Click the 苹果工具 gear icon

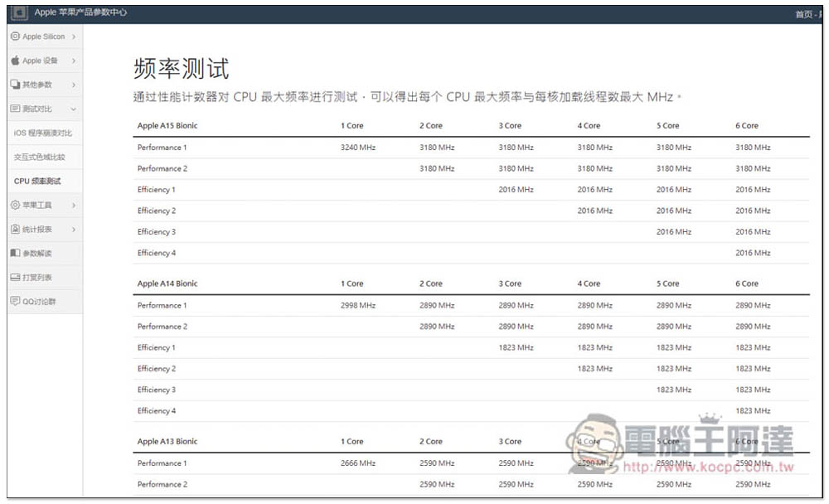pos(15,205)
